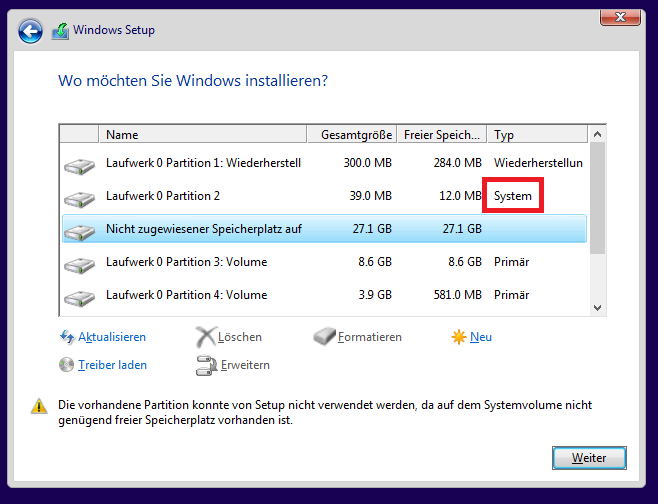The height and width of the screenshot is (504, 658).
Task: Click the 'Wo möchten Sie Windows installieren?' heading
Action: pos(193,81)
